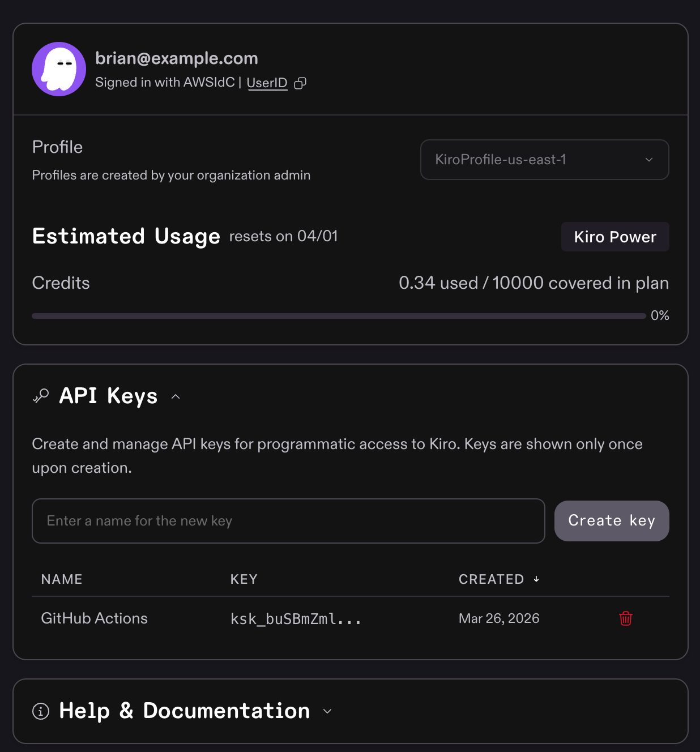Expand the Help & Documentation chevron

(327, 711)
